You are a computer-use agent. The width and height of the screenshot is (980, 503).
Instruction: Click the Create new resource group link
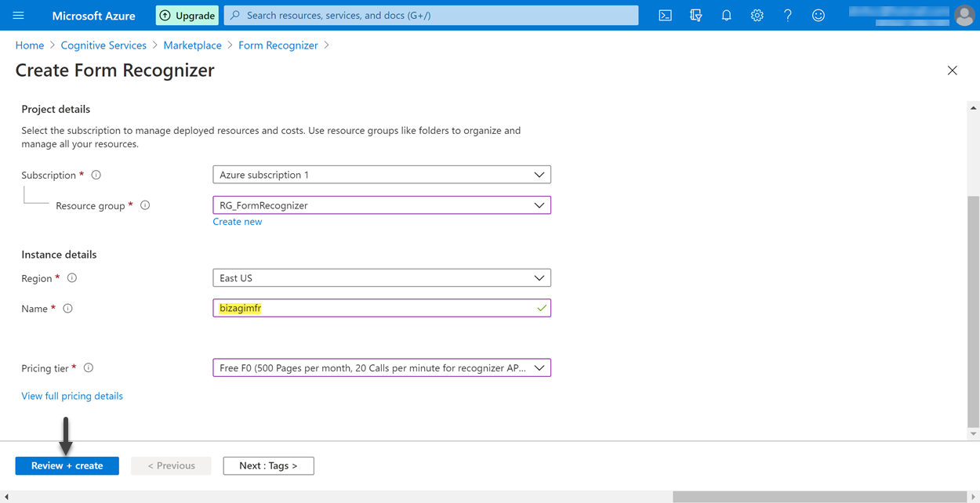(238, 222)
